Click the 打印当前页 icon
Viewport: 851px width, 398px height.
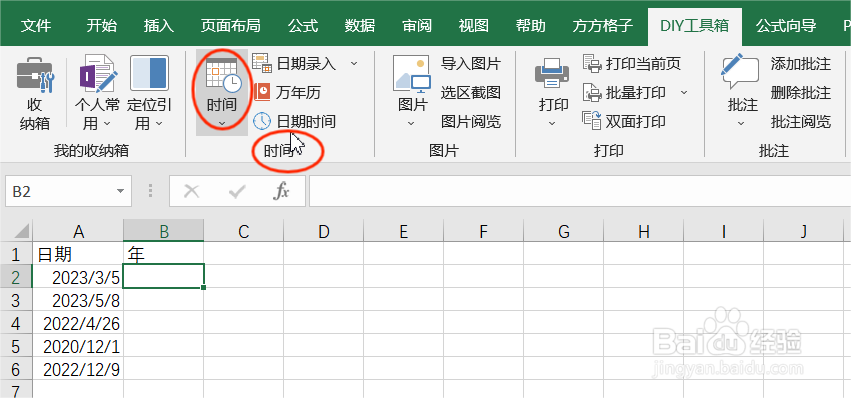point(592,64)
